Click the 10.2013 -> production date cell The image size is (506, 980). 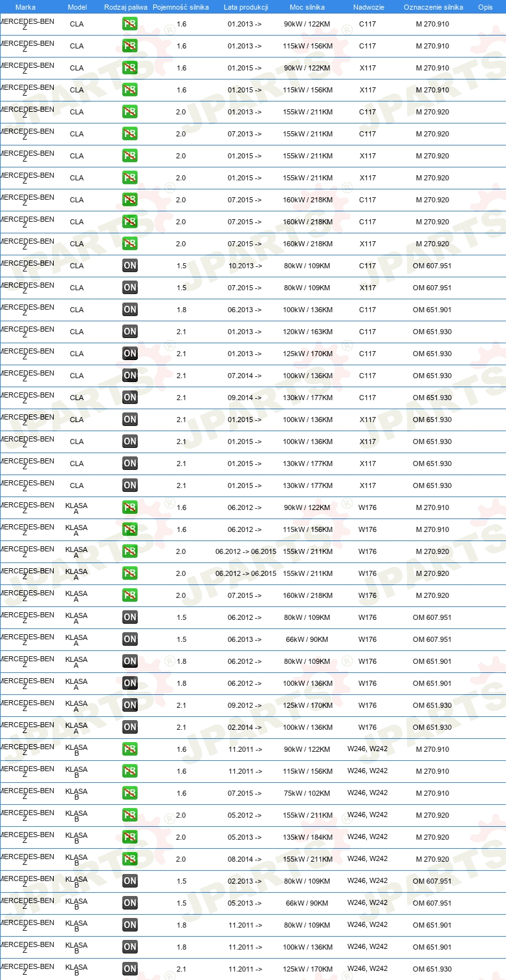coord(245,266)
